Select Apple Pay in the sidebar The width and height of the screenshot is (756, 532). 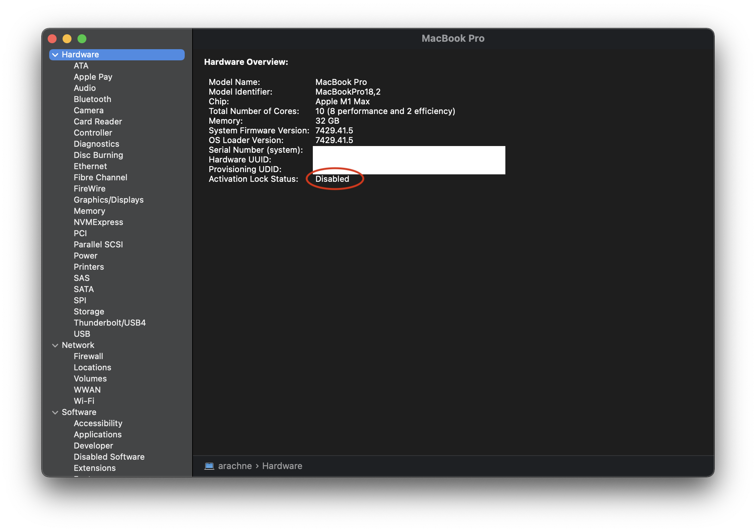click(93, 77)
